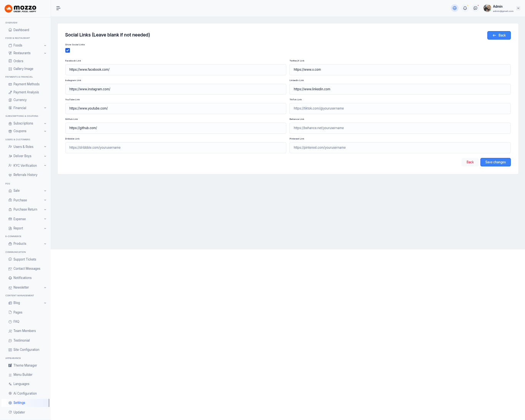Open the Admin account dropdown arrow
Screen dimensions: 525x420
point(518,8)
